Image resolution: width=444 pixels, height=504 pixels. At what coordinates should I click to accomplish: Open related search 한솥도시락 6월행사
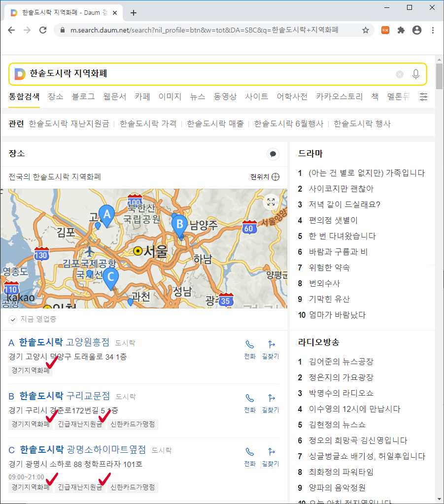[289, 124]
